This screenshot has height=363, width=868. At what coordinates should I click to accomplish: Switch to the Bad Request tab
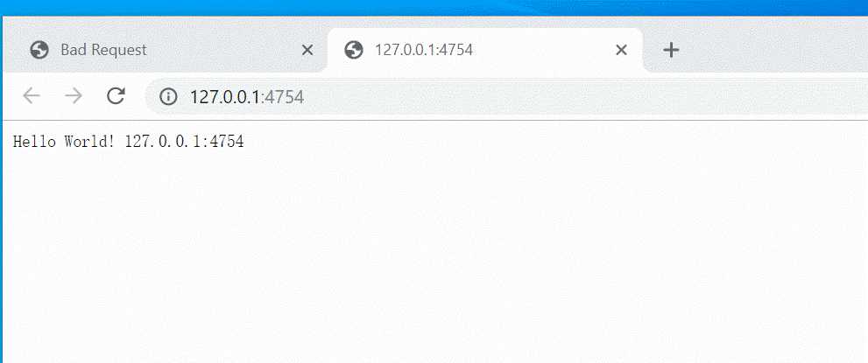click(x=166, y=50)
